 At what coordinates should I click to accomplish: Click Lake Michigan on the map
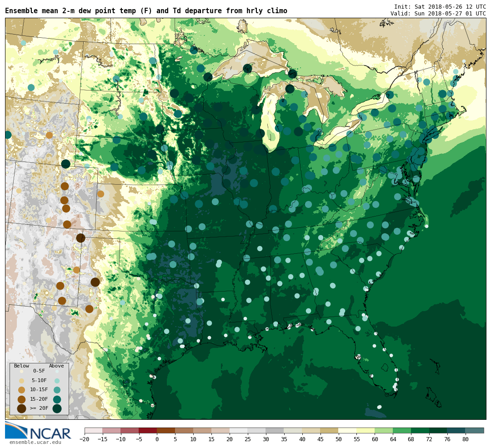coord(269,122)
